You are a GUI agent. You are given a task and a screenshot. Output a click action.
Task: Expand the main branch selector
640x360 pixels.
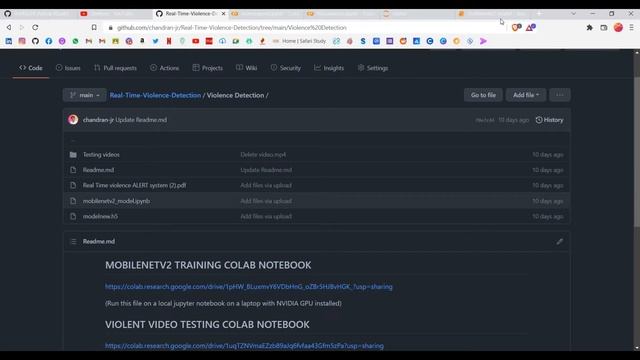84,95
